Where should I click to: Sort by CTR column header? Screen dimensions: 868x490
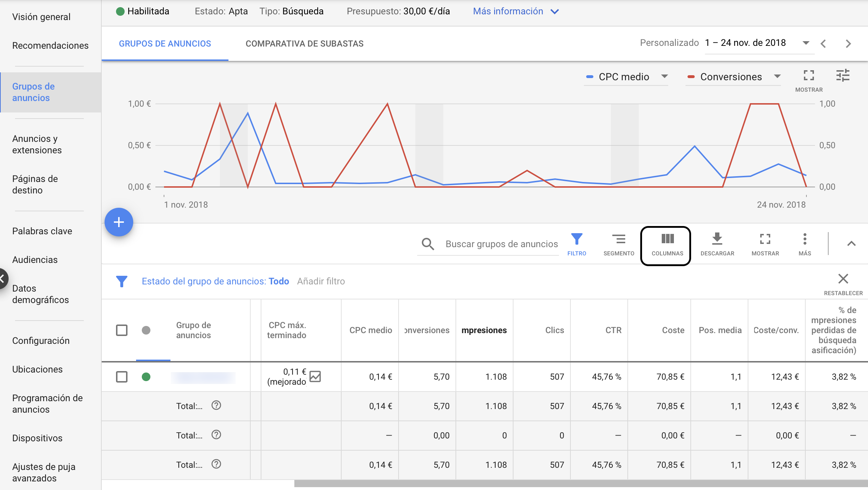click(613, 330)
